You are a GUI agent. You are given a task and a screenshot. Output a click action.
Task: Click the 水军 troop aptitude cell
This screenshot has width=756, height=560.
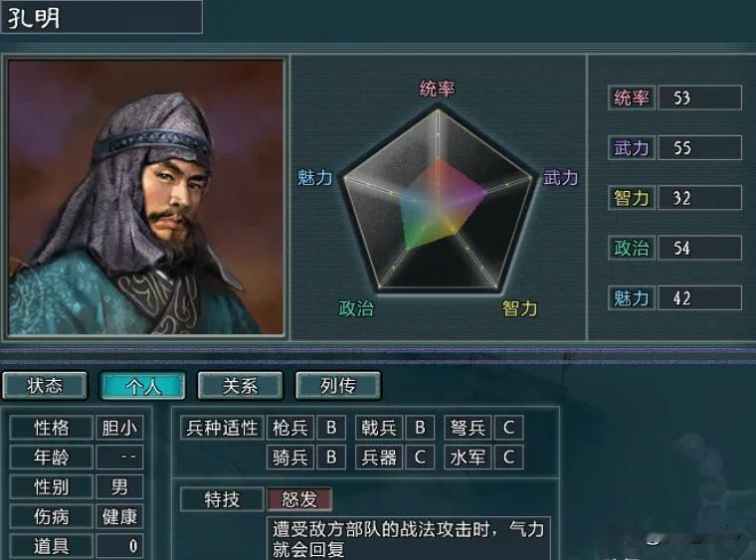(468, 458)
